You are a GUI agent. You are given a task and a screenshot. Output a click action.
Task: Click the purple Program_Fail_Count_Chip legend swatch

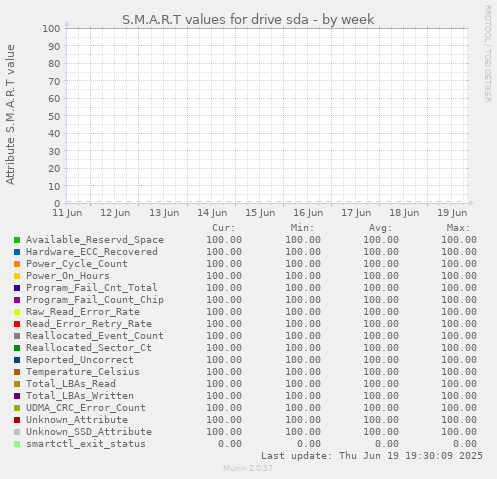coord(17,300)
